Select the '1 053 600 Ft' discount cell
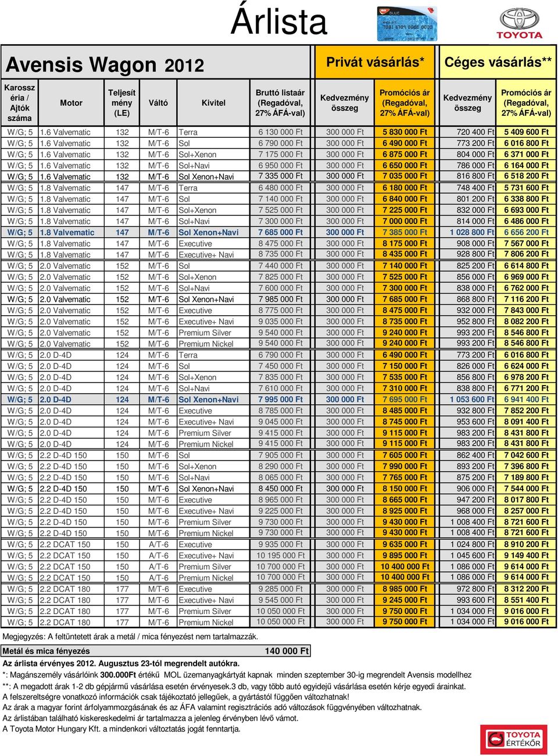Image resolution: width=558 pixels, height=756 pixels. point(471,399)
